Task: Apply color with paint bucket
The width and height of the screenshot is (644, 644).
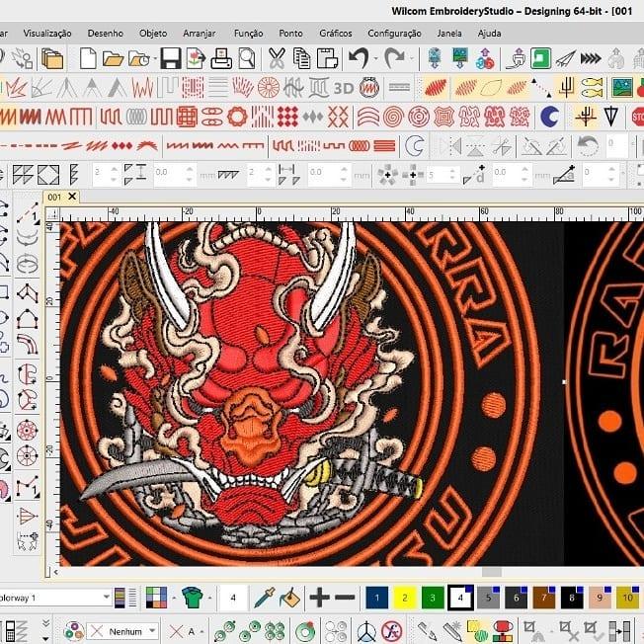Action: click(290, 598)
